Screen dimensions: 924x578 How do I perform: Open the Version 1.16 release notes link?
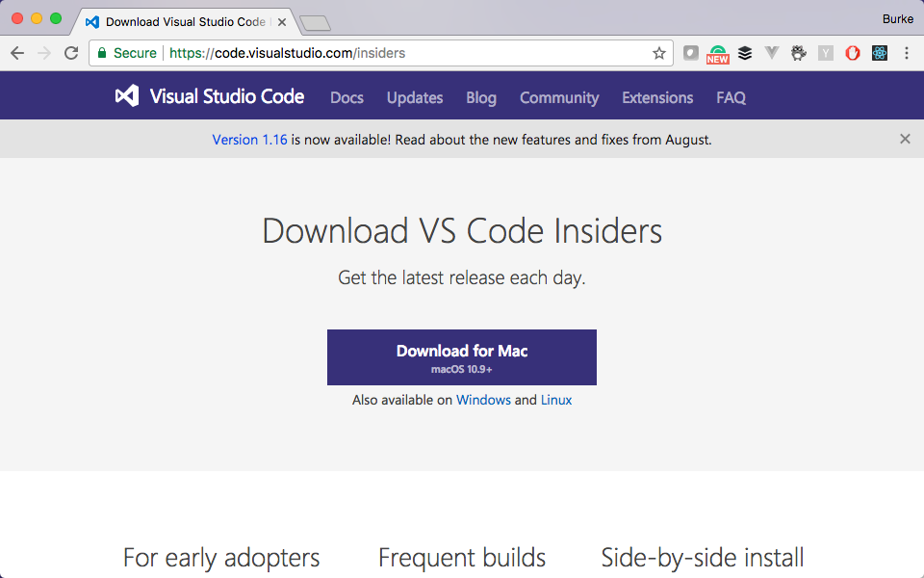tap(250, 140)
